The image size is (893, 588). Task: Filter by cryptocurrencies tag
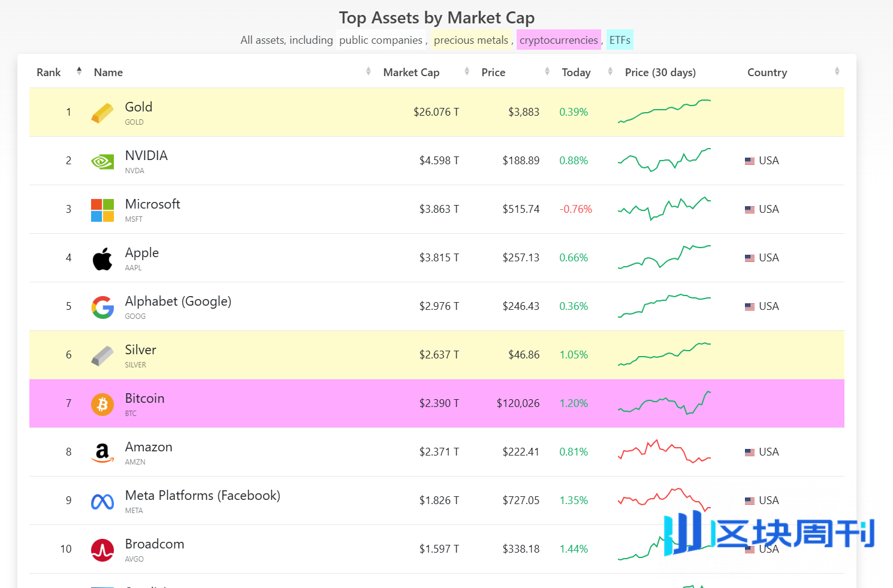click(559, 40)
